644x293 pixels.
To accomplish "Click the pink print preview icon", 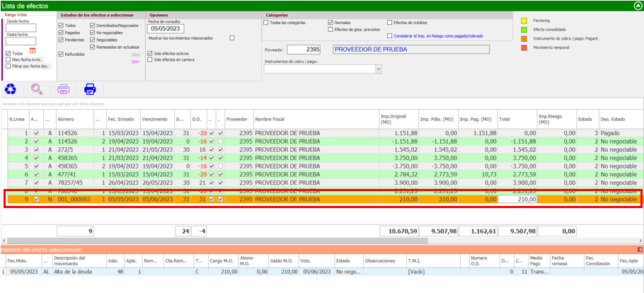I will pos(64,89).
